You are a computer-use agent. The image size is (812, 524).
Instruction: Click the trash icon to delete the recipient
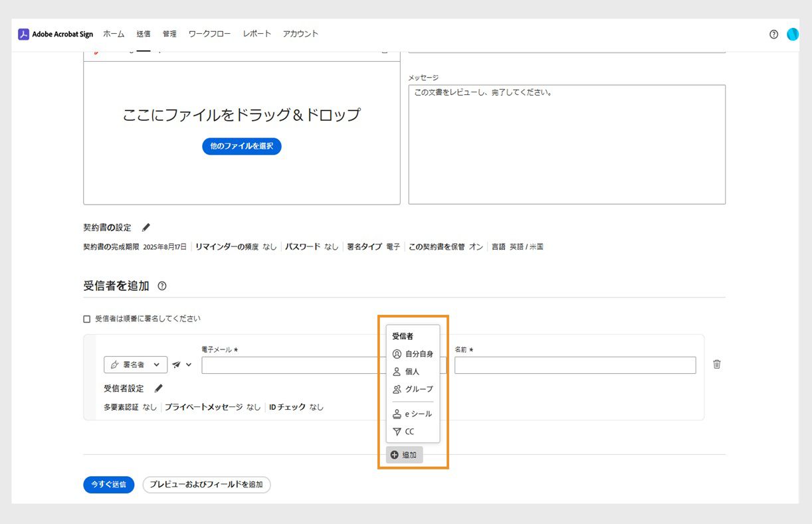point(716,364)
